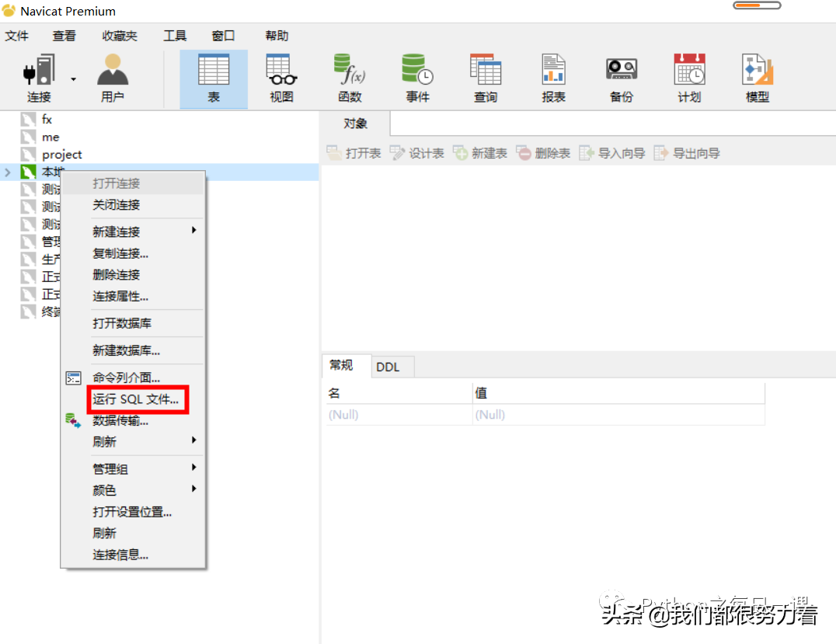
Task: Click the Delete Table (删除表) button
Action: [543, 154]
